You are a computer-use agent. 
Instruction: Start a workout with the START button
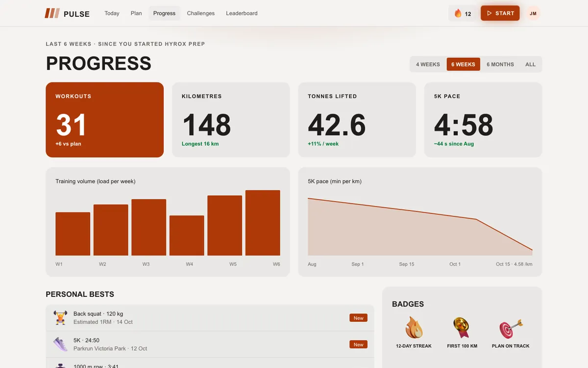(500, 13)
